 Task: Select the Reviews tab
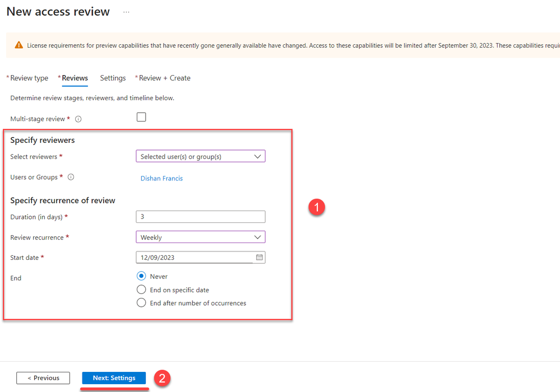[x=75, y=78]
